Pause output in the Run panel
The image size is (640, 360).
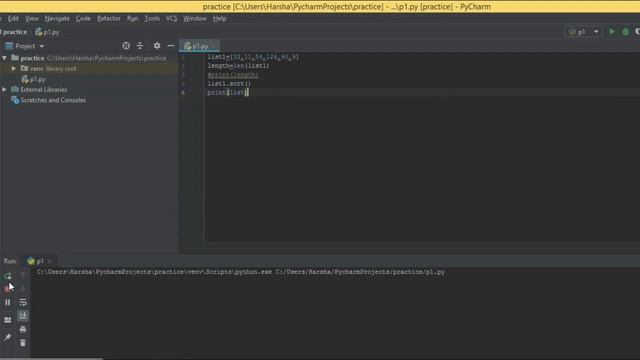7,302
